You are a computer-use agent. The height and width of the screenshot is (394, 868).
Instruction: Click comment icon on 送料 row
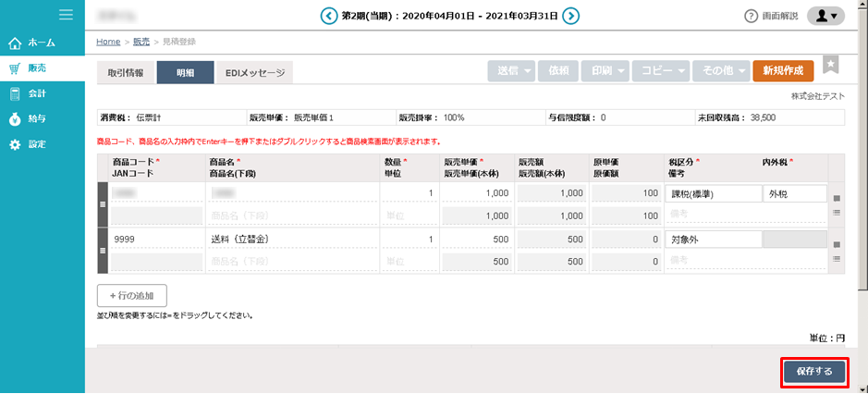(837, 262)
